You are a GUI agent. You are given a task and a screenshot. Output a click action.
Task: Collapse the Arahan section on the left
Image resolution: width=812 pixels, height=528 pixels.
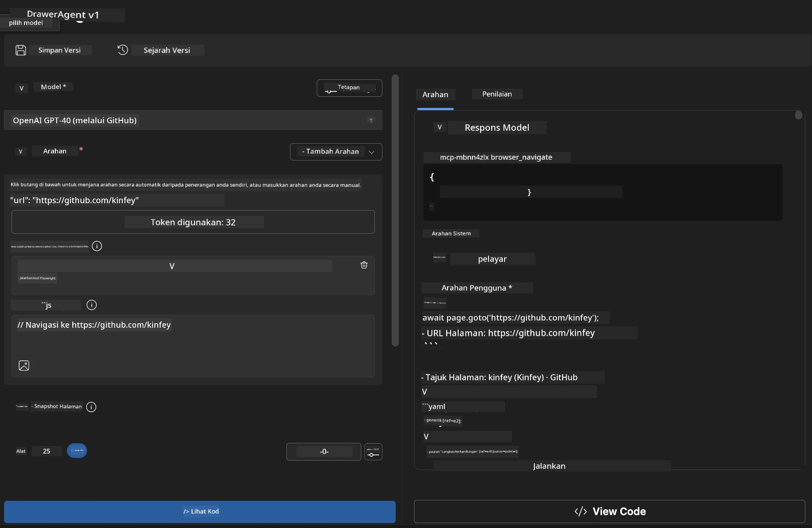click(x=21, y=151)
